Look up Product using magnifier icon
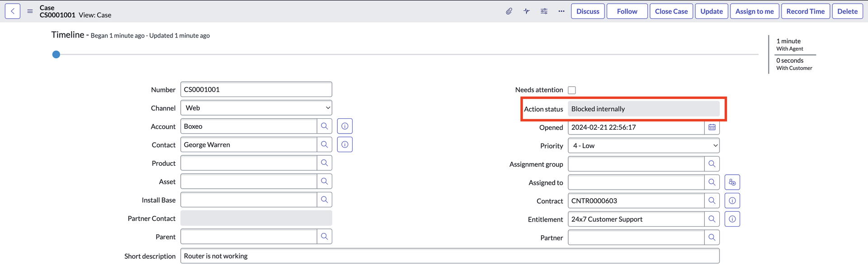The image size is (868, 270). tap(325, 163)
